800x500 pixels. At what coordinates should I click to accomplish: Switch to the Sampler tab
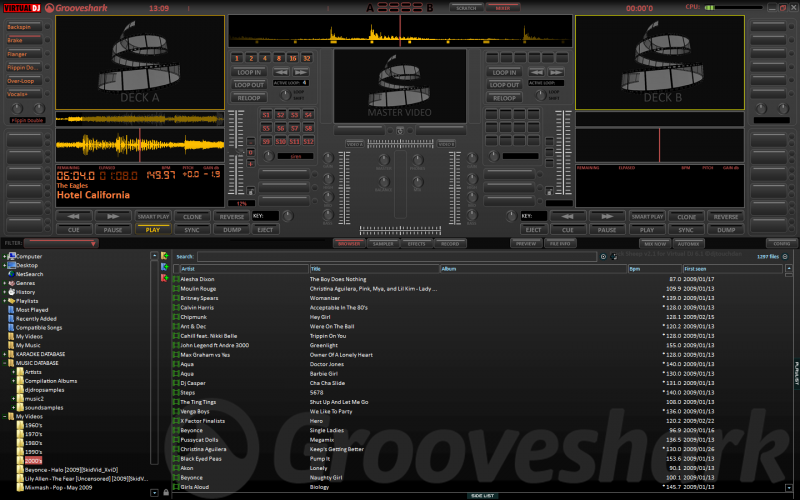(x=383, y=243)
